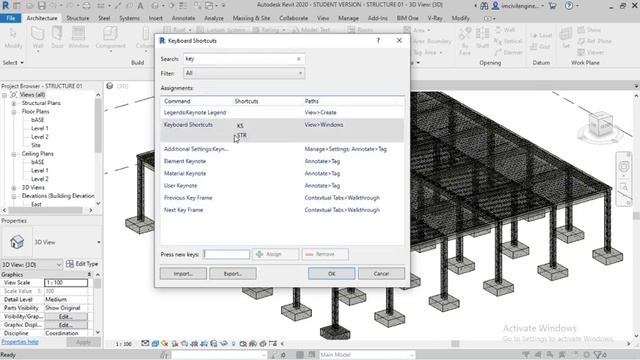Select the Keyboard Shortcuts command row

[x=282, y=131]
